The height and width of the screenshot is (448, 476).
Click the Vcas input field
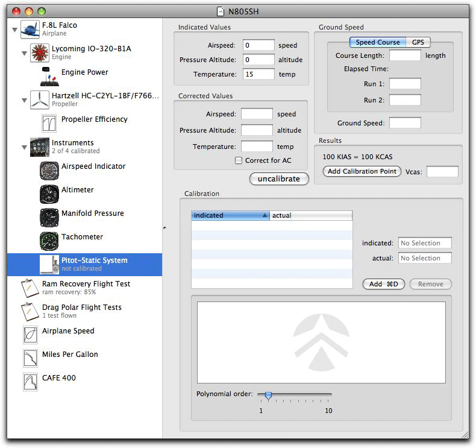442,172
